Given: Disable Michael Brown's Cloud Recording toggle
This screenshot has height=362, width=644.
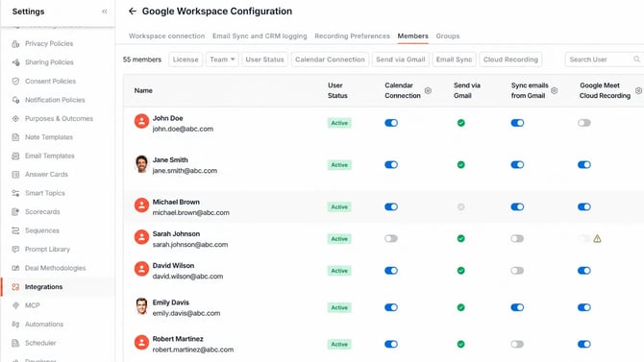Looking at the screenshot, I should point(584,206).
